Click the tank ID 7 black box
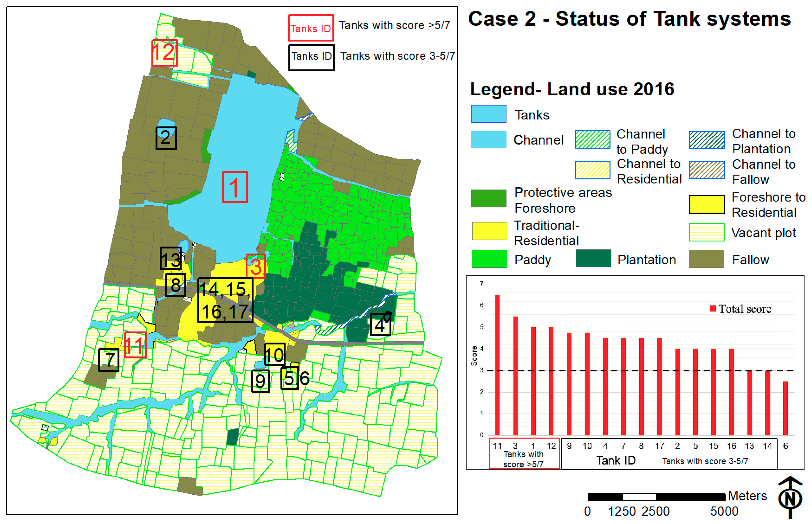 (x=109, y=360)
